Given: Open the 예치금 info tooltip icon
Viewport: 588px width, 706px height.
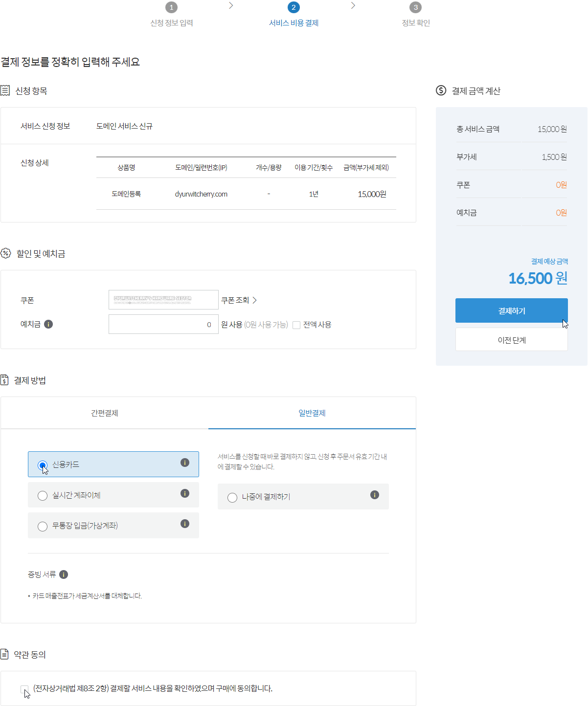Looking at the screenshot, I should point(48,324).
